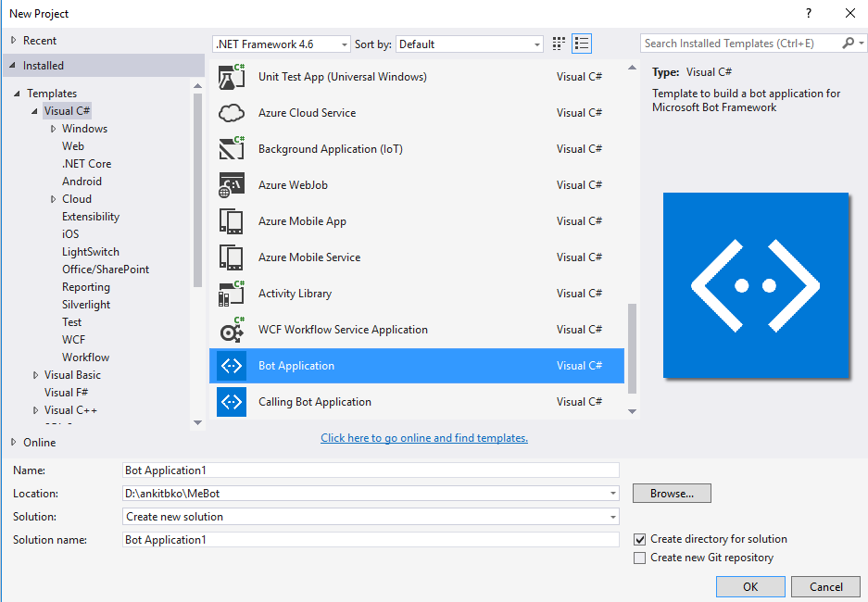868x602 pixels.
Task: Click template list scroll-down arrow
Action: click(x=632, y=411)
